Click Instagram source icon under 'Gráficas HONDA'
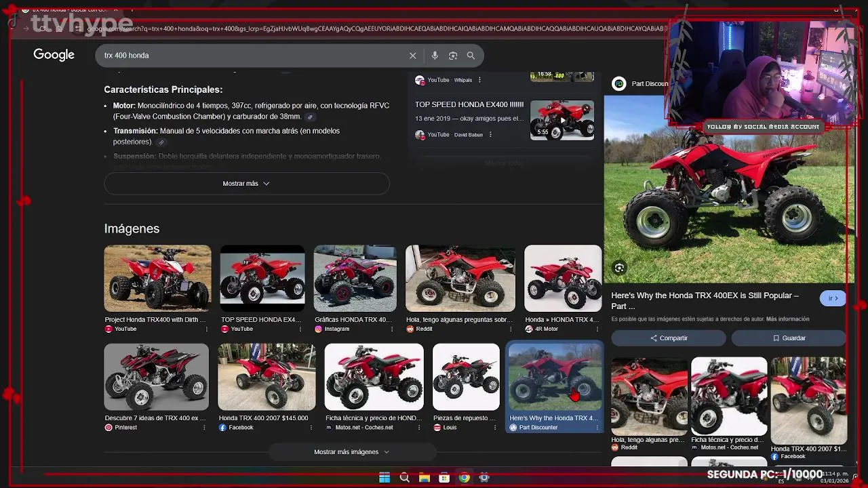Image resolution: width=868 pixels, height=488 pixels. [318, 329]
